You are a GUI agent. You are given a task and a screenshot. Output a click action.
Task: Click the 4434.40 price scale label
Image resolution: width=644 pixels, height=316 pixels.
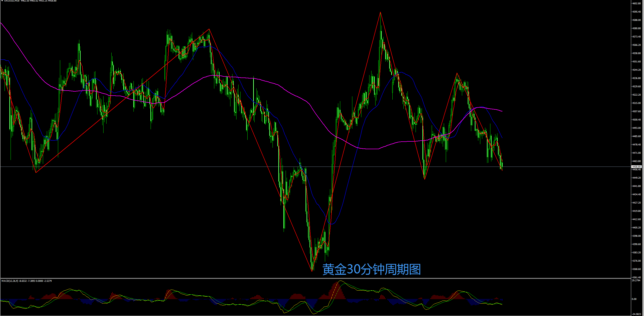tap(636, 194)
